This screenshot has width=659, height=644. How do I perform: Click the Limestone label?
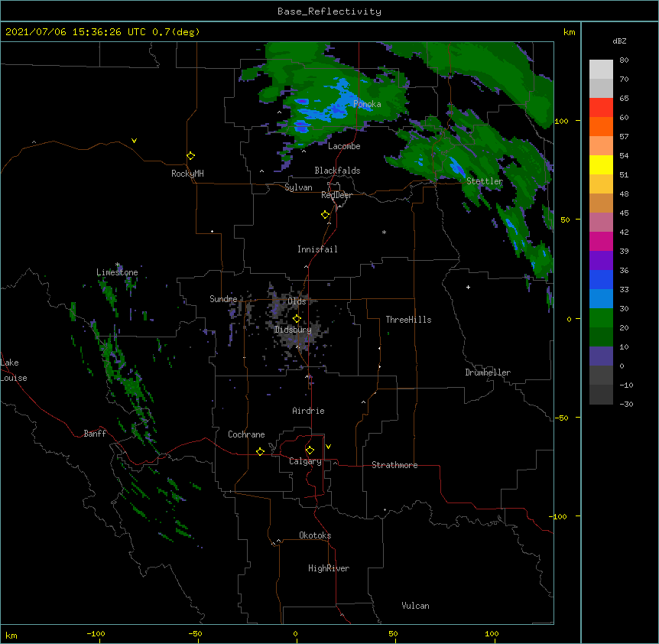(117, 272)
